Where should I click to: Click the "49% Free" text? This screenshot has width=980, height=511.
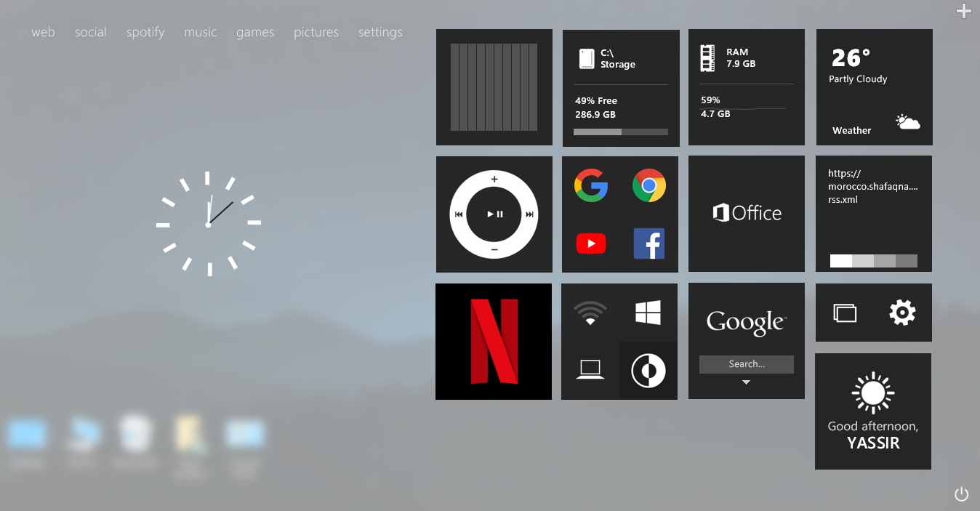pos(596,100)
